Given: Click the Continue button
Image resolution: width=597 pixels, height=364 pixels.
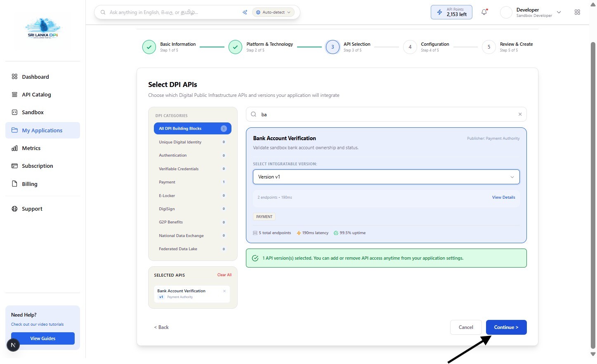Looking at the screenshot, I should point(506,327).
